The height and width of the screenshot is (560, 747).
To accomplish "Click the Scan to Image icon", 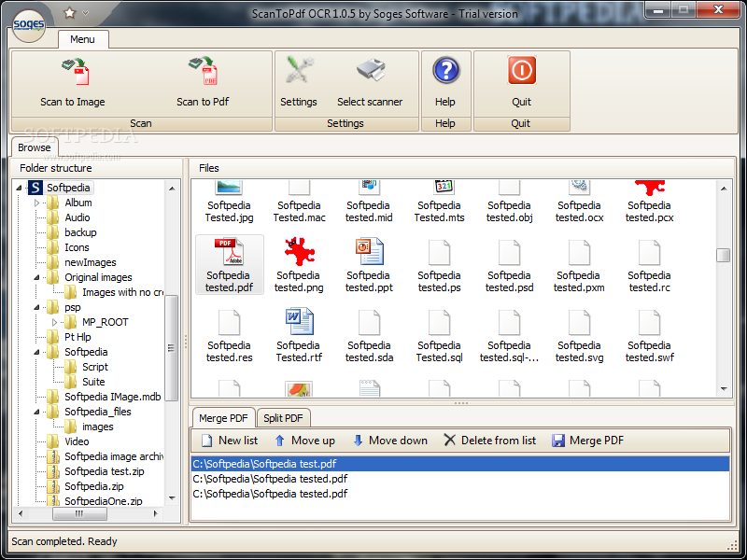I will (77, 72).
